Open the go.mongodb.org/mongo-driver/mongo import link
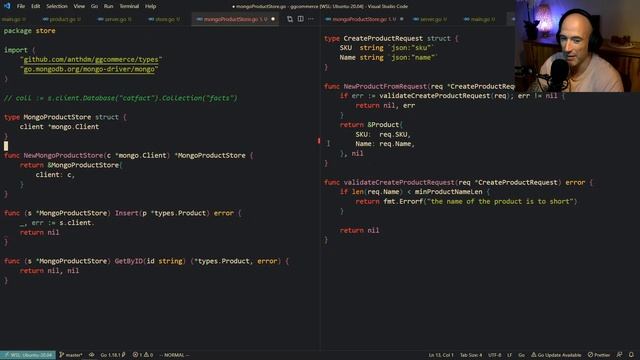640x360 pixels. tap(89, 69)
